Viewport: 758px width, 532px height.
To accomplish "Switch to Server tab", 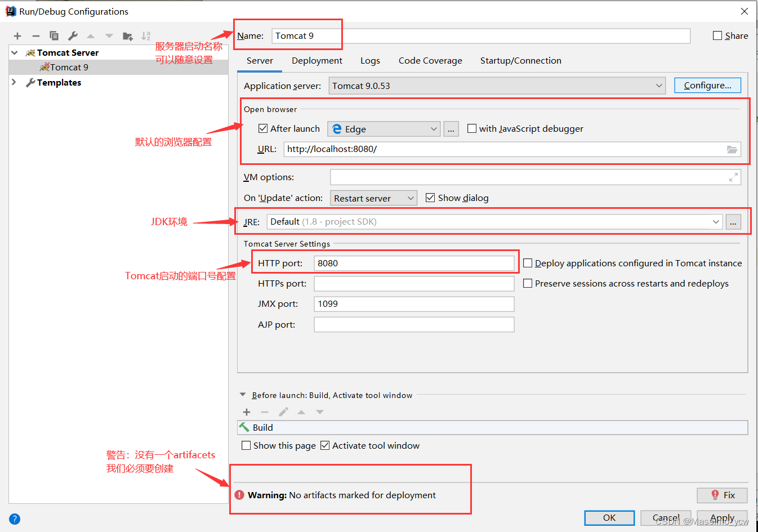I will (260, 61).
